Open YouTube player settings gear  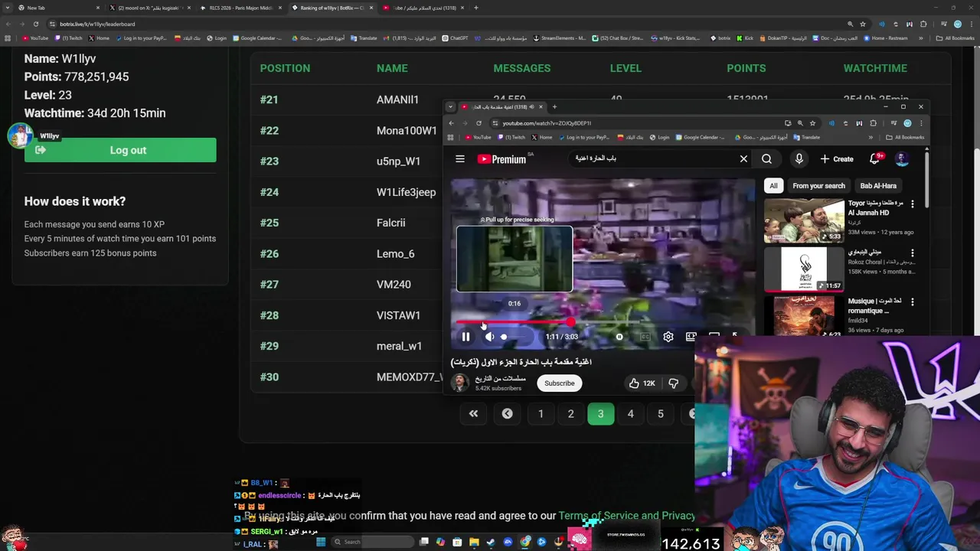(x=668, y=337)
